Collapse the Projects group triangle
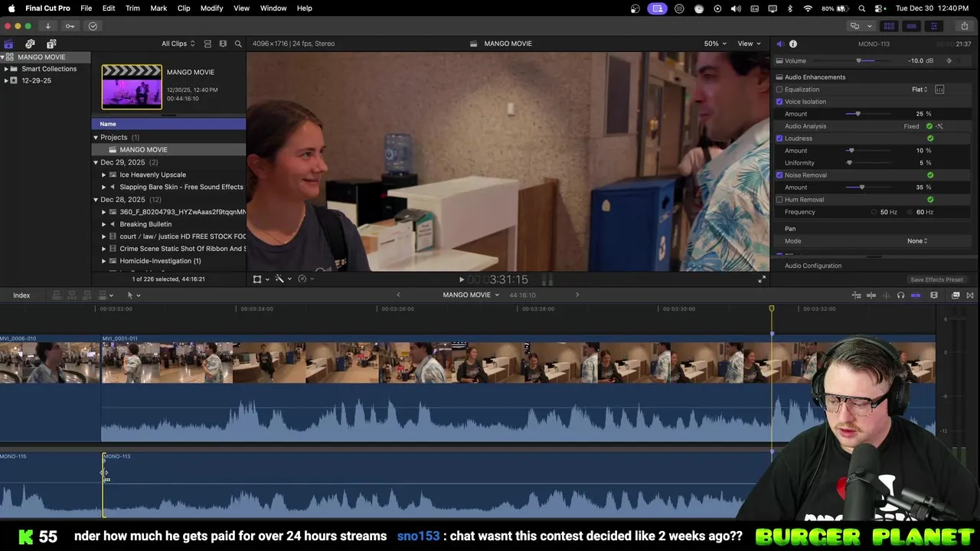Screen dimensions: 980x551 click(x=96, y=138)
